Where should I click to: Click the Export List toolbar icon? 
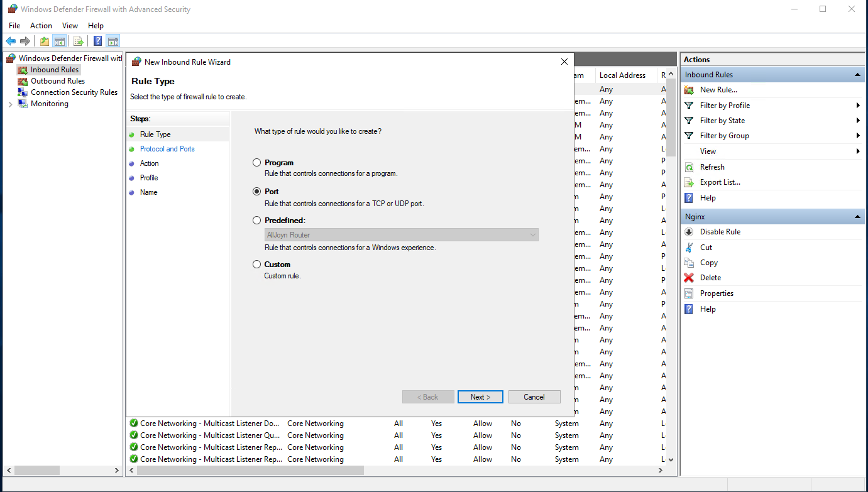coord(79,41)
